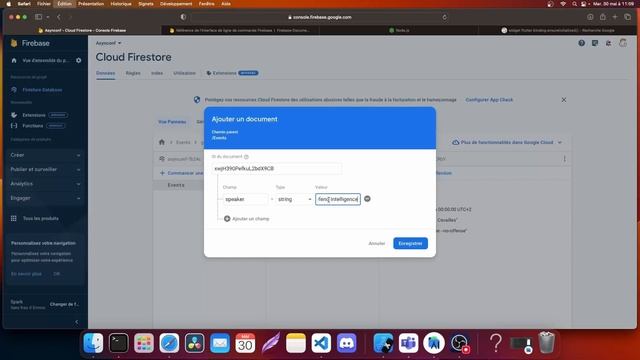Expand the Créer section in the sidebar
Image resolution: width=640 pixels, height=360 pixels.
45,155
